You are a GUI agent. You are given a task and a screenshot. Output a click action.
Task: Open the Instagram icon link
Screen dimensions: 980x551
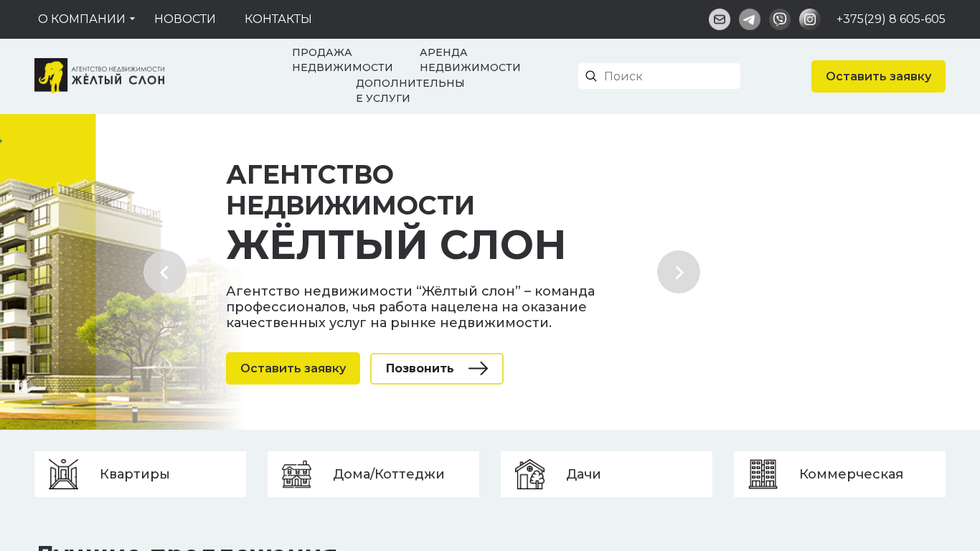tap(810, 19)
